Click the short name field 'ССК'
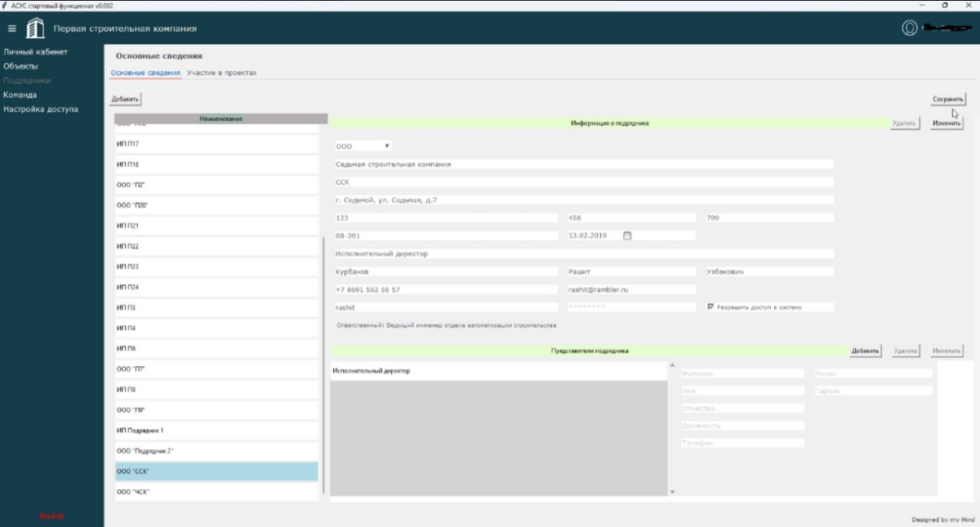The width and height of the screenshot is (980, 527). (x=584, y=182)
